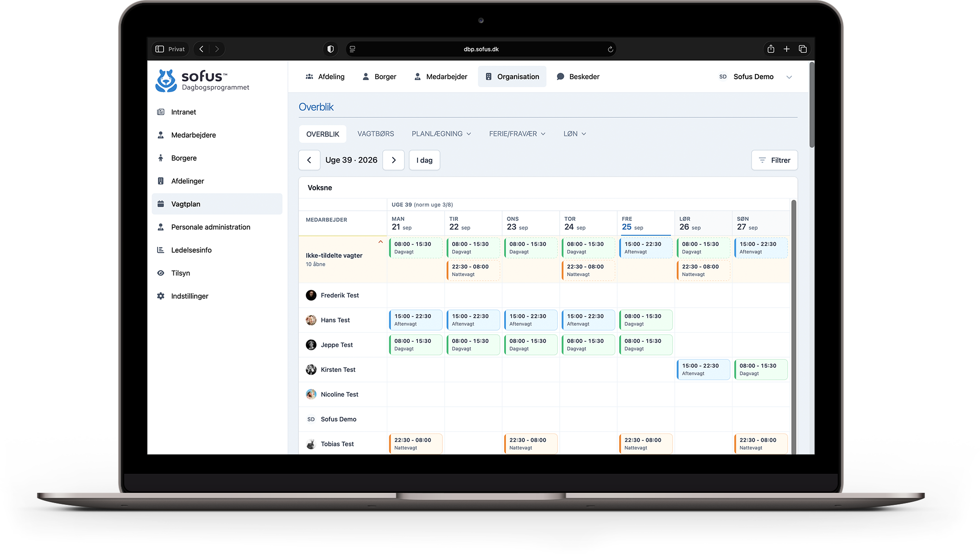
Task: Open Indstillinger gear icon in sidebar
Action: point(161,296)
